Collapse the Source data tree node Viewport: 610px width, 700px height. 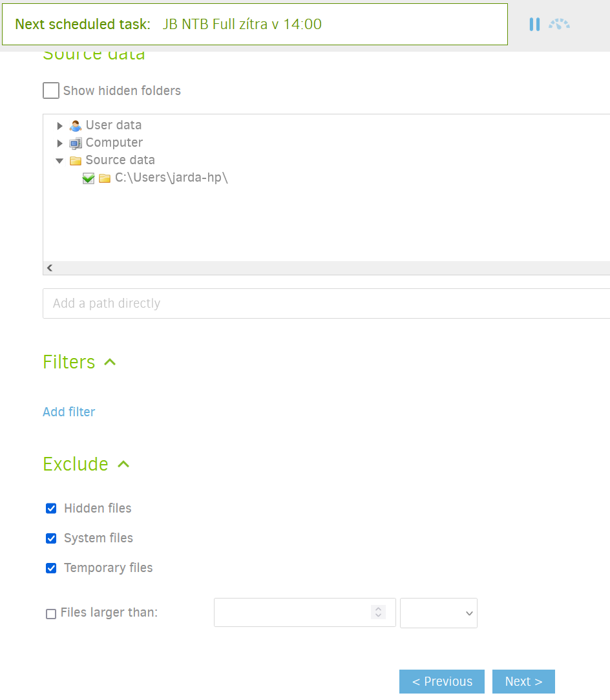point(59,160)
